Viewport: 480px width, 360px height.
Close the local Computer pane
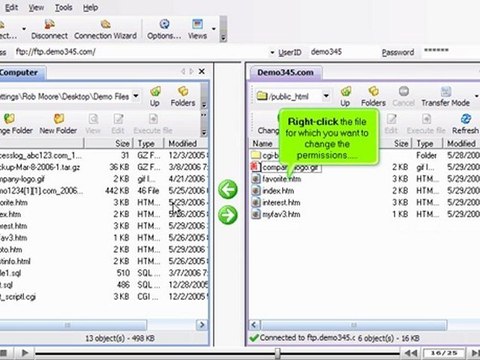(x=202, y=71)
